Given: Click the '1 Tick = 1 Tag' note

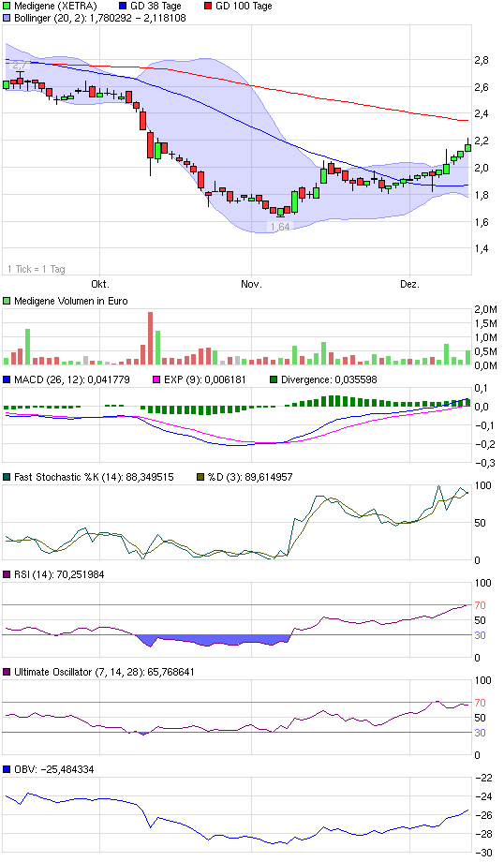Looking at the screenshot, I should [x=37, y=270].
